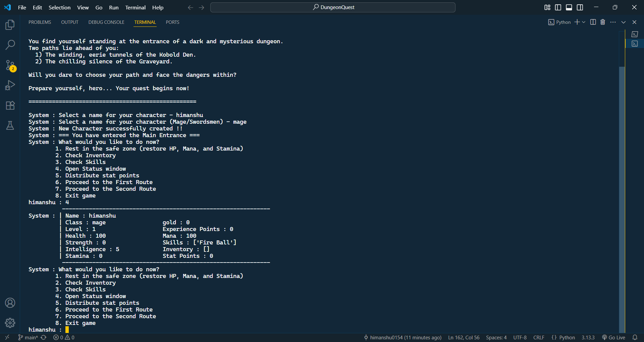Open the launch profile dropdown arrow
Screen dimensions: 644x342
584,22
